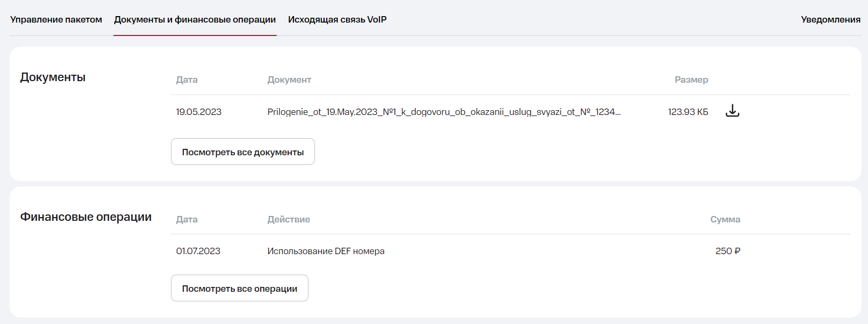Click the Дата column header in Документы
Image resolution: width=868 pixels, height=324 pixels.
[186, 80]
